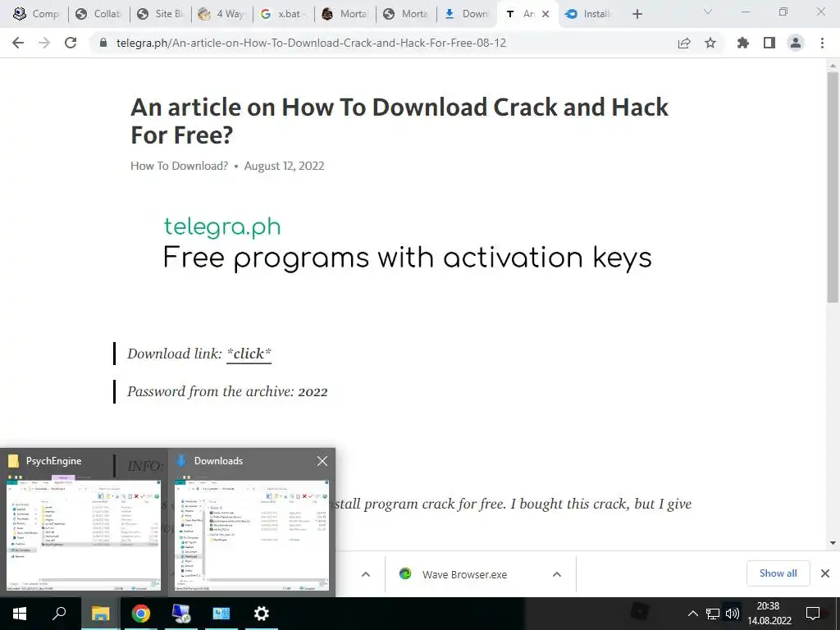
Task: Switch to the Comp tab
Action: coord(36,14)
